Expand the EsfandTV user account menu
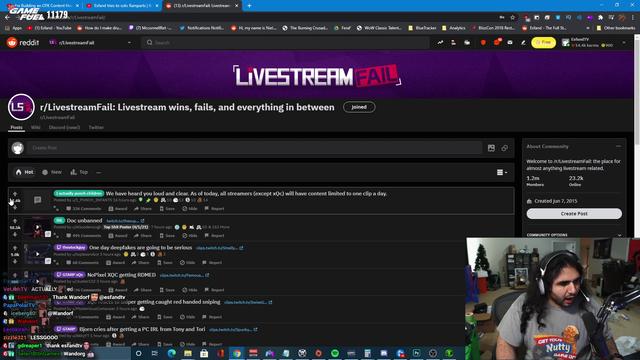This screenshot has height=360, width=640. pyautogui.click(x=594, y=42)
